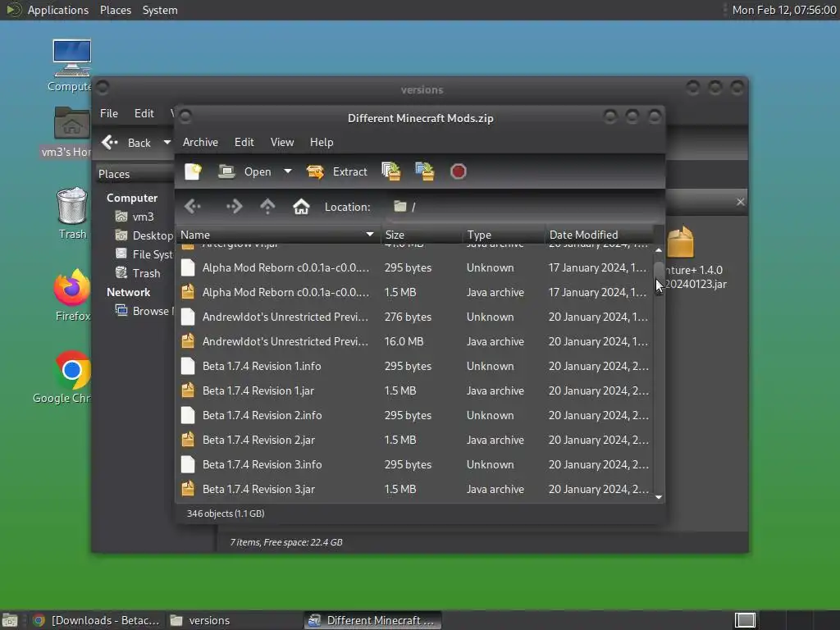Image resolution: width=840 pixels, height=630 pixels.
Task: Sort by the Type column header
Action: (504, 235)
